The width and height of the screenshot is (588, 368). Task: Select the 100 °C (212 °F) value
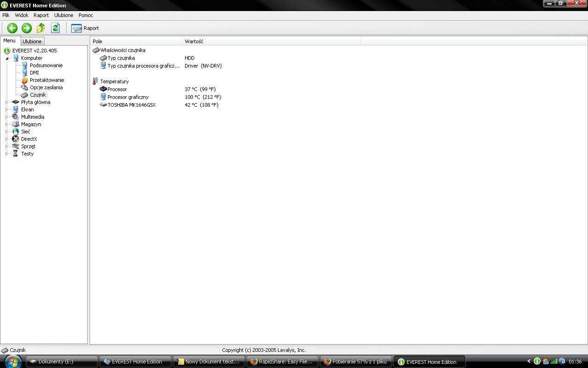click(203, 97)
